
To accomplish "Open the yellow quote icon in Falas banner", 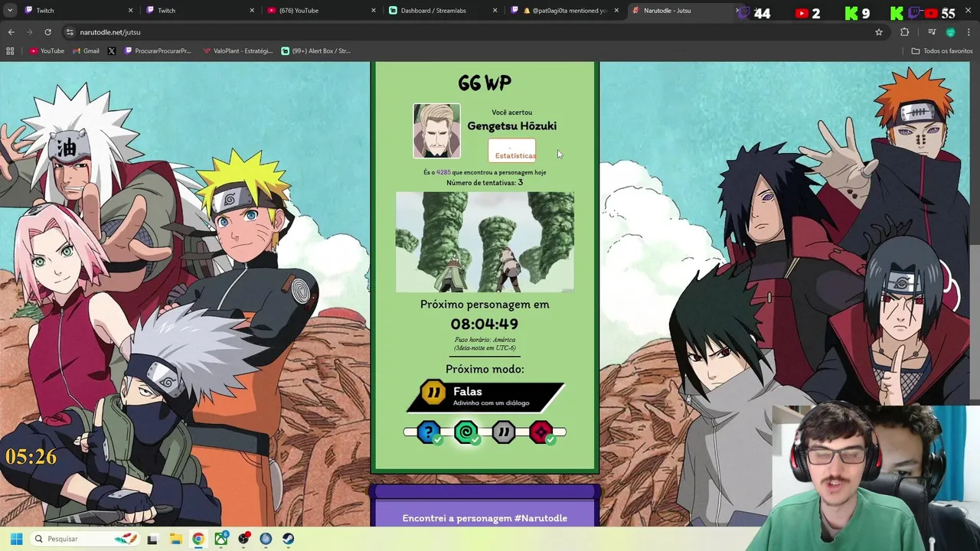I will point(433,393).
